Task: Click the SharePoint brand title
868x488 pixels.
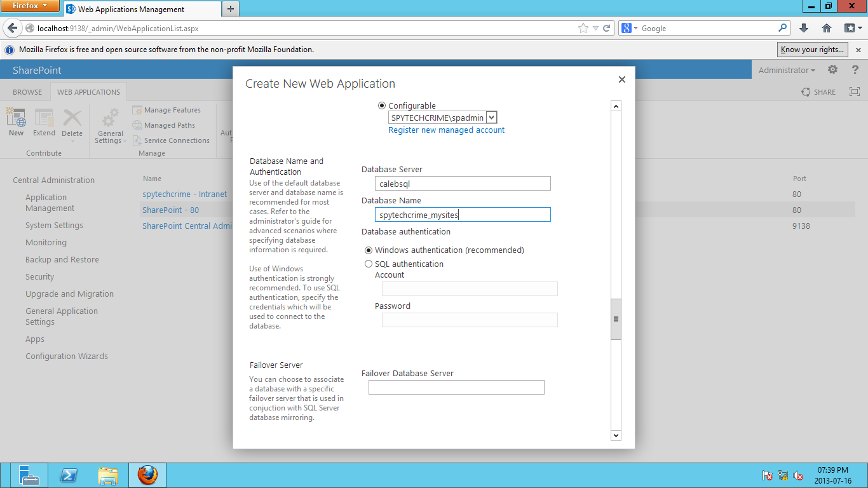Action: click(x=37, y=70)
